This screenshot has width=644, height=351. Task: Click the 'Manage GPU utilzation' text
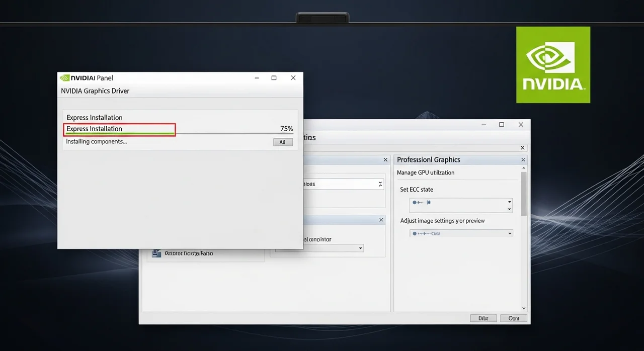click(x=426, y=172)
